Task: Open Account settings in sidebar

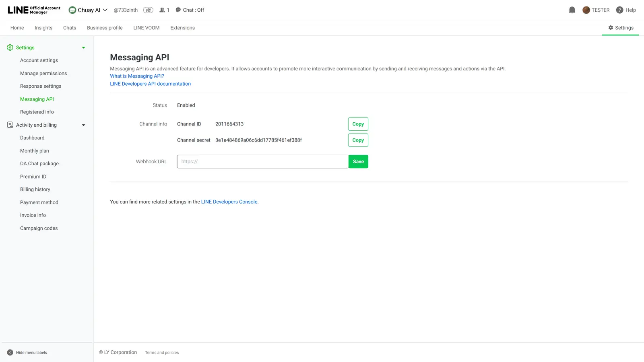Action: pyautogui.click(x=39, y=60)
